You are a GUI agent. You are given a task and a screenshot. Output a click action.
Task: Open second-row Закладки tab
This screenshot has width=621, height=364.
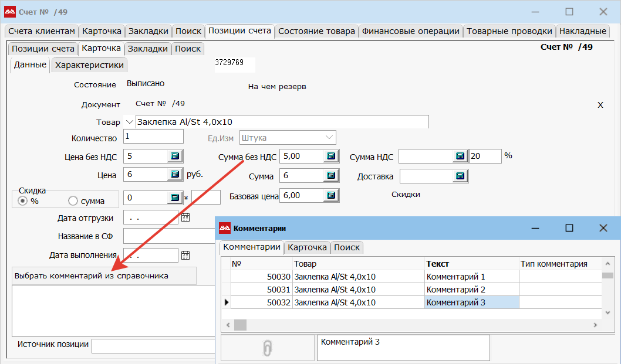pos(148,49)
